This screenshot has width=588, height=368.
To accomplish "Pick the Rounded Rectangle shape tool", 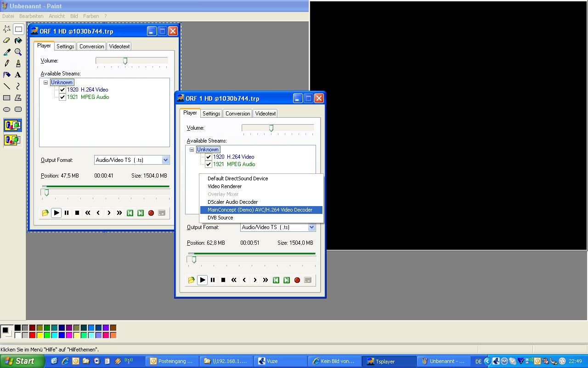I will coord(18,109).
